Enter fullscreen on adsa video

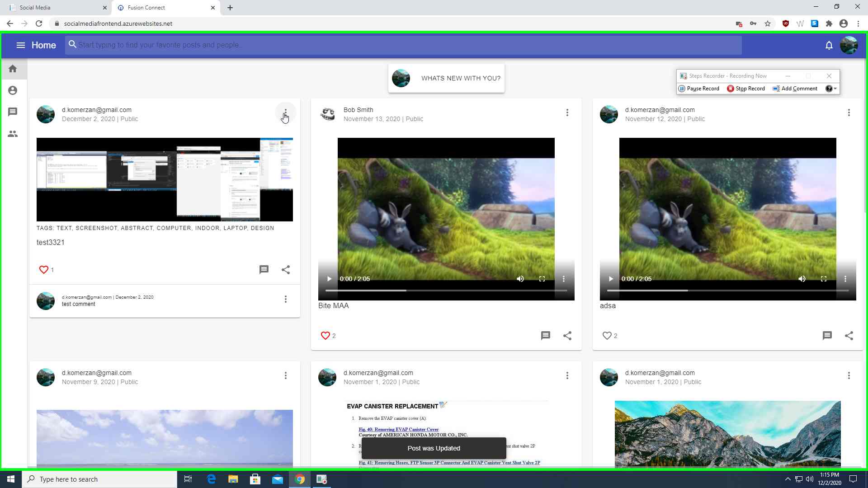click(824, 279)
